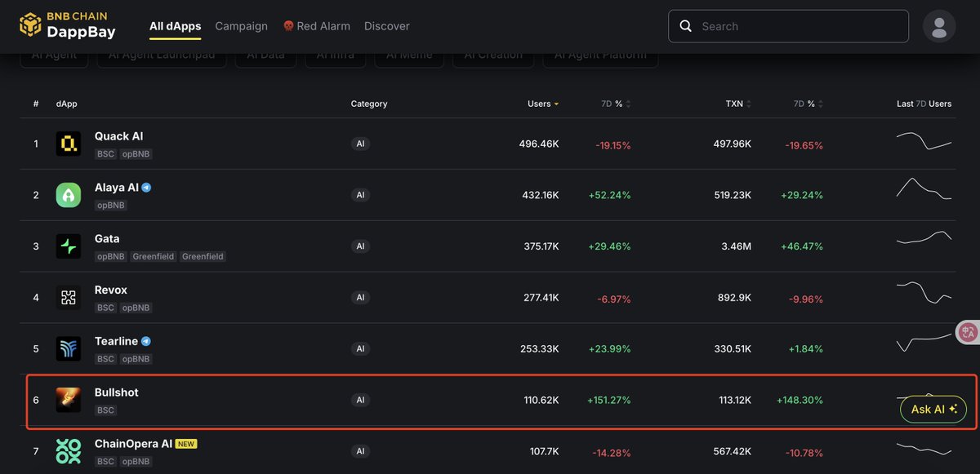This screenshot has width=980, height=474.
Task: Click the BSC tag under Bullshot
Action: coord(105,410)
